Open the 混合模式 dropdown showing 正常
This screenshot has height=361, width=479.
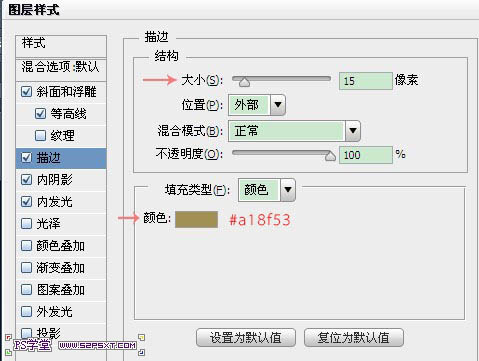(x=294, y=131)
